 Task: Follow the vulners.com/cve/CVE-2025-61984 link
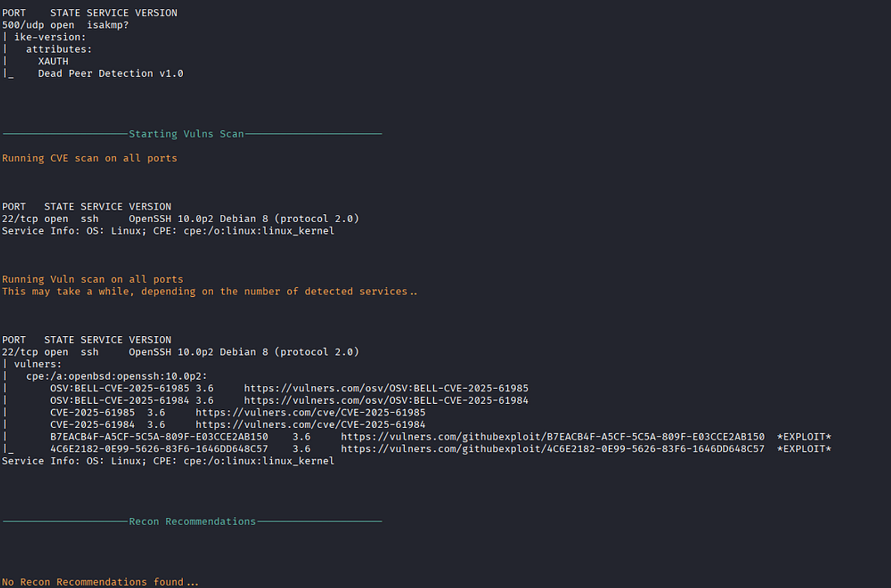point(310,425)
